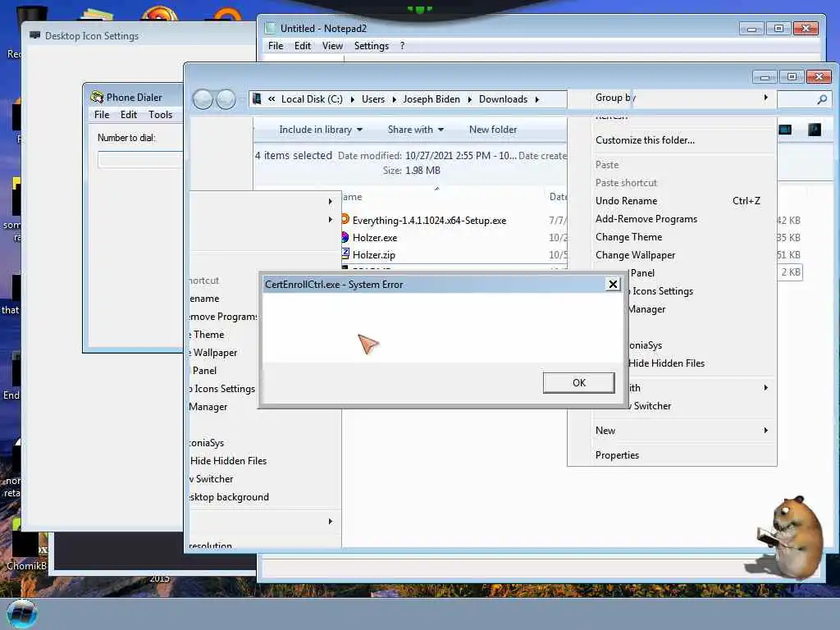Open the Tools menu in Phone Dialer

160,115
